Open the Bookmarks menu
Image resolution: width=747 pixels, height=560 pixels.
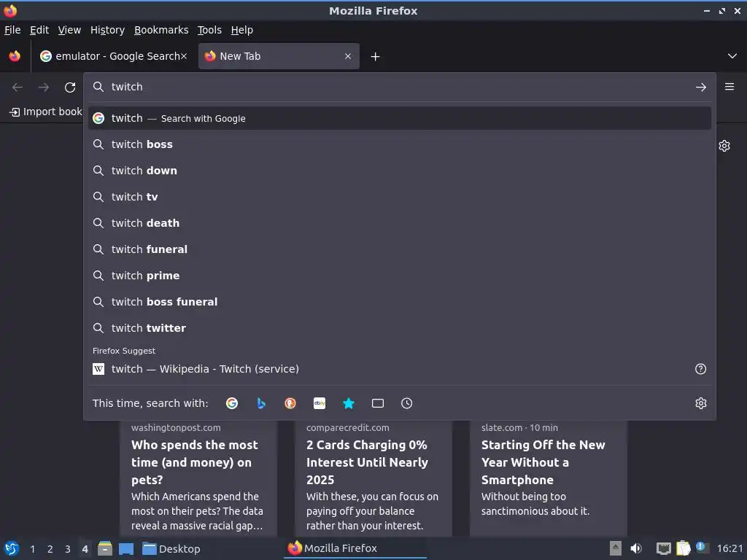(x=161, y=30)
